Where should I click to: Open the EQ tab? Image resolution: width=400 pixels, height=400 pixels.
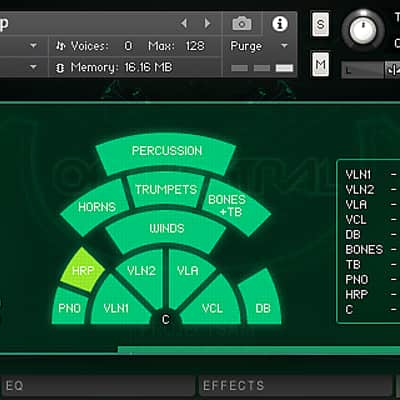coord(98,386)
